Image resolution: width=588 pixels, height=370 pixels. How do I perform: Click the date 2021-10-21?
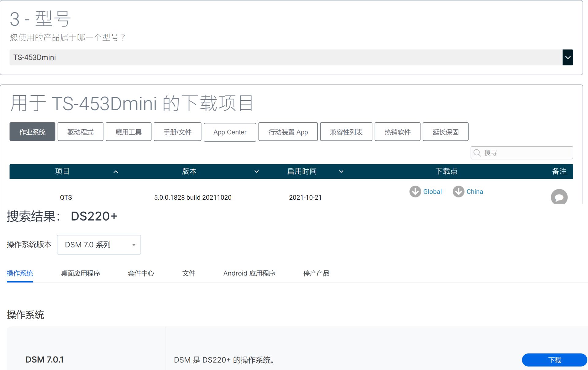coord(305,197)
